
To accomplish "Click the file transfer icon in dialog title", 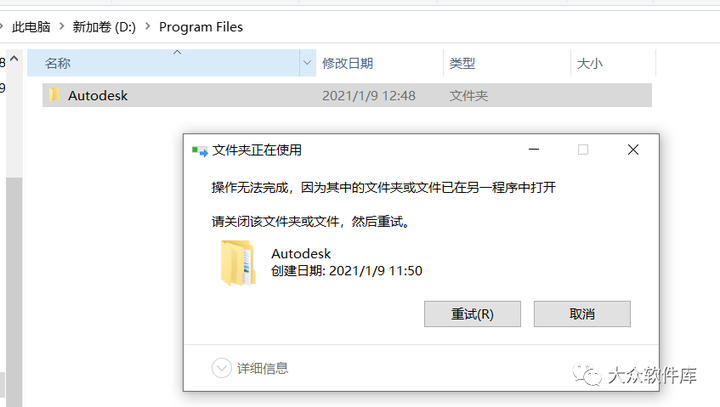I will [x=200, y=151].
